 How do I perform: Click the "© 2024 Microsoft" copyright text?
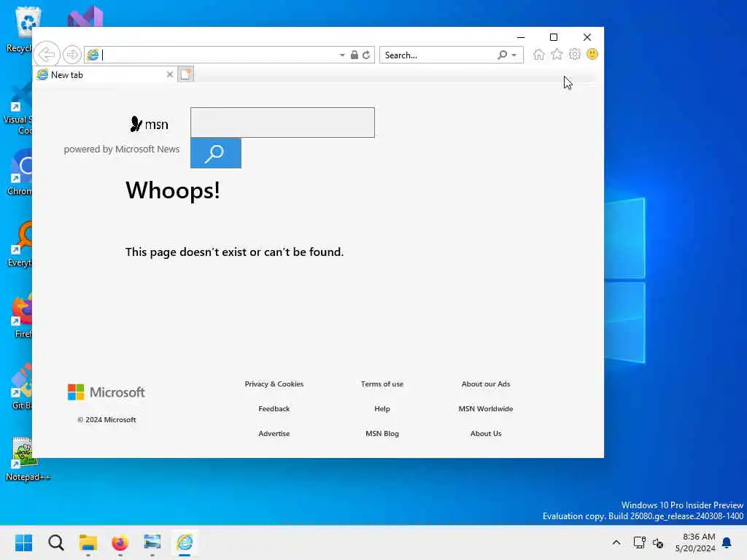[x=107, y=419]
